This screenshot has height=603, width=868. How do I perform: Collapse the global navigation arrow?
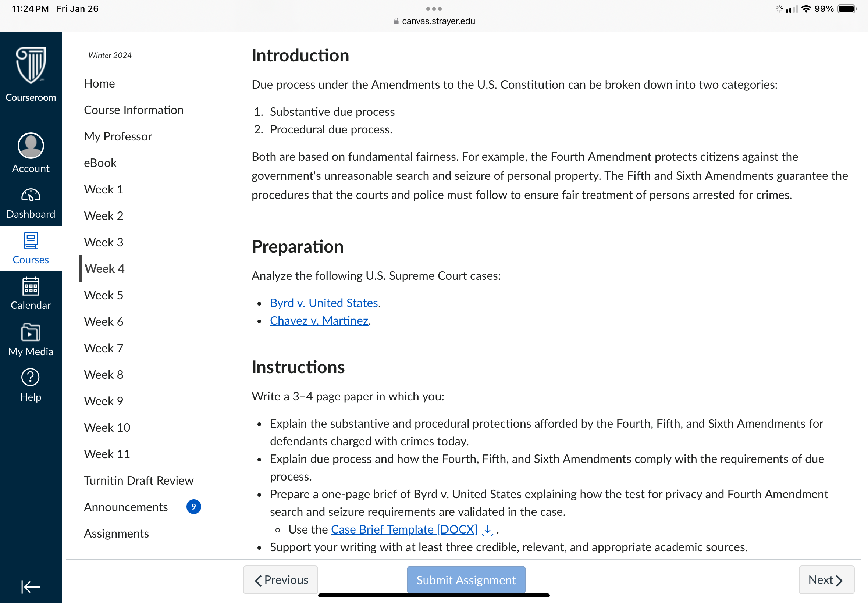click(x=31, y=587)
